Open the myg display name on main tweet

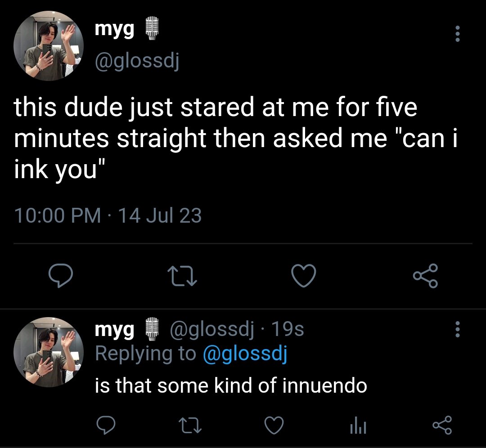coord(115,29)
